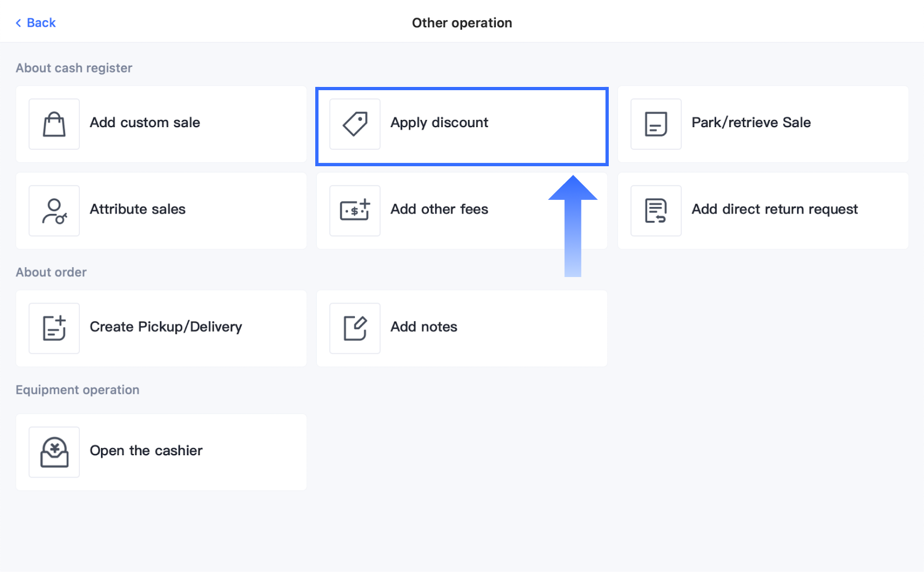The height and width of the screenshot is (572, 924).
Task: Select the Create Pickup/Delivery document icon
Action: tap(54, 328)
